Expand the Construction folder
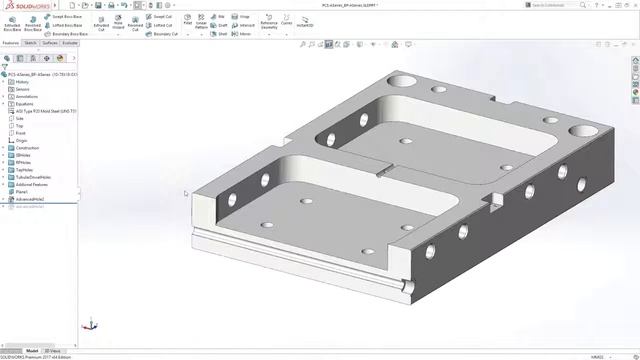This screenshot has width=640, height=360. click(3, 148)
